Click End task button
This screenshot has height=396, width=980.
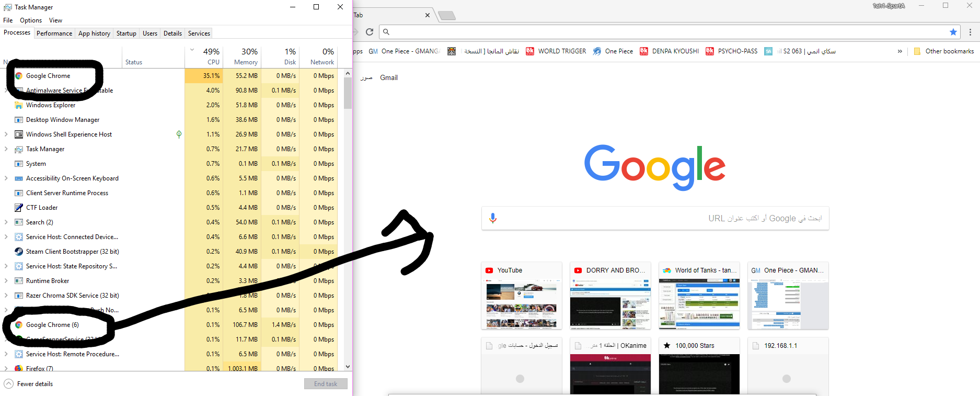pos(326,384)
